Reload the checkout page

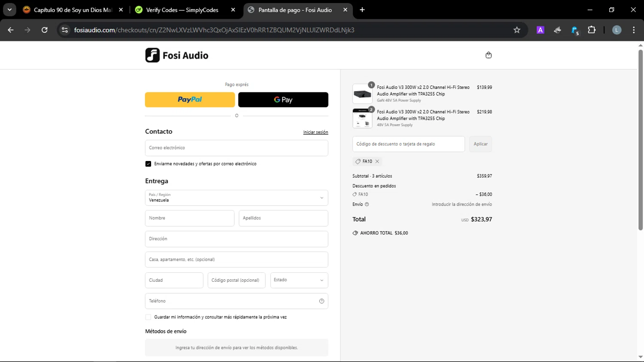45,30
